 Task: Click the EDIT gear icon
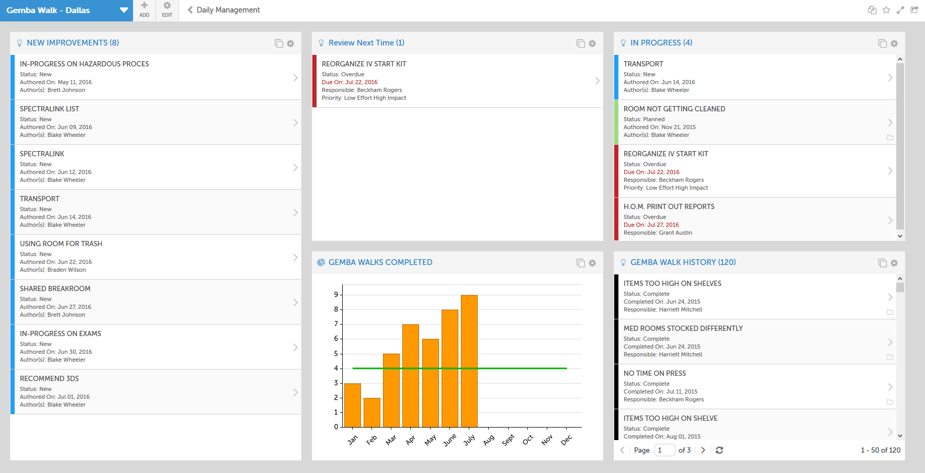pos(167,5)
